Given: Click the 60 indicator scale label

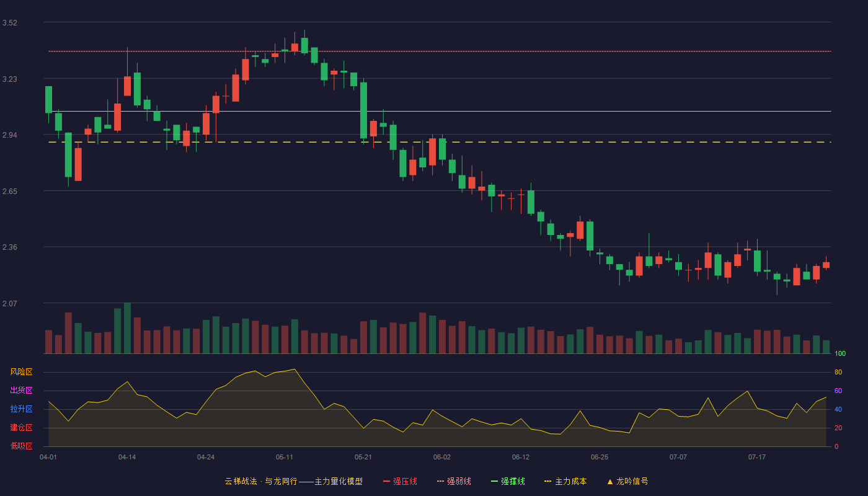Looking at the screenshot, I should pos(838,391).
